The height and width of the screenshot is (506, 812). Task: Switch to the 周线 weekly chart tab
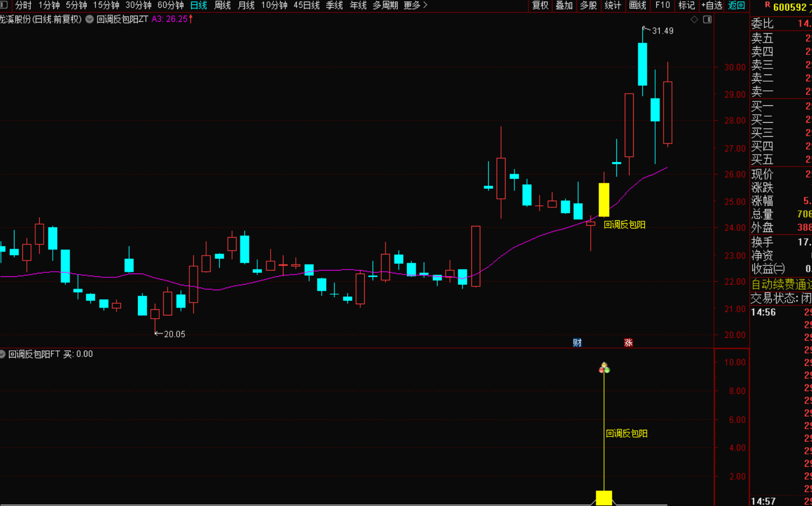point(222,5)
